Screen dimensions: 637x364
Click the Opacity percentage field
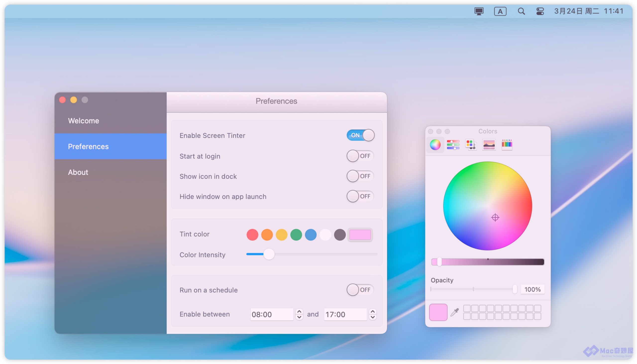532,289
